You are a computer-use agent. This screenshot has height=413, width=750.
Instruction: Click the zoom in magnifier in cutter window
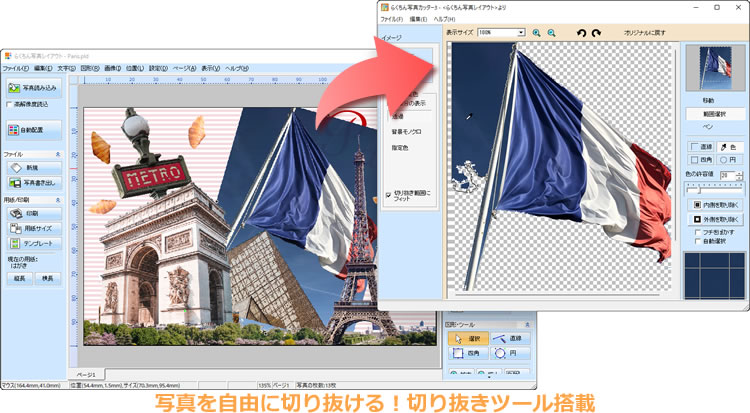tap(537, 33)
